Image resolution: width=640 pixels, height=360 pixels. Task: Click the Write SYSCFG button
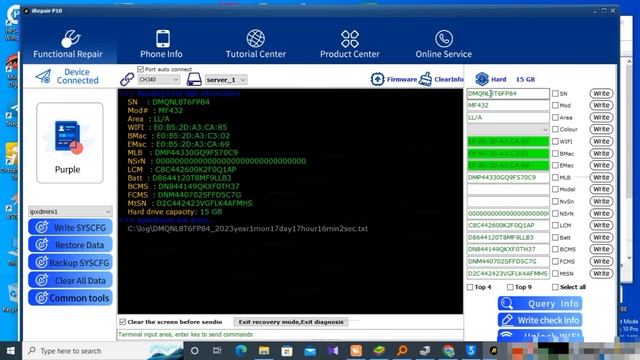click(70, 227)
